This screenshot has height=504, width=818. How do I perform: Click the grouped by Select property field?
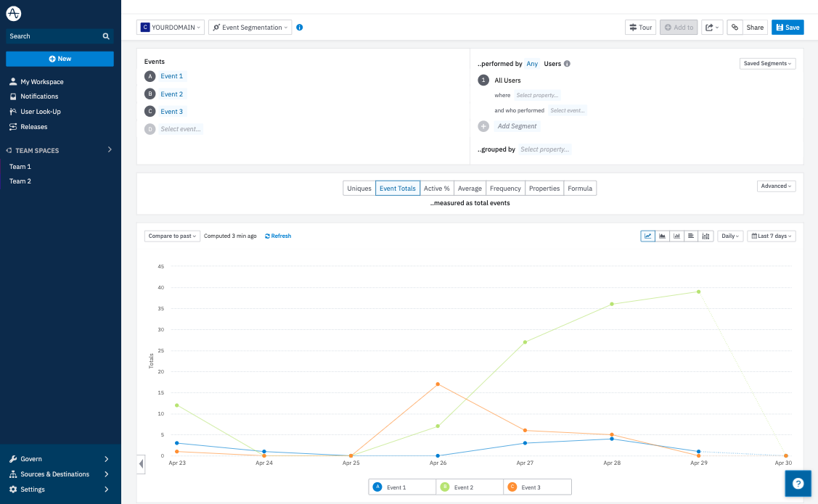[544, 149]
